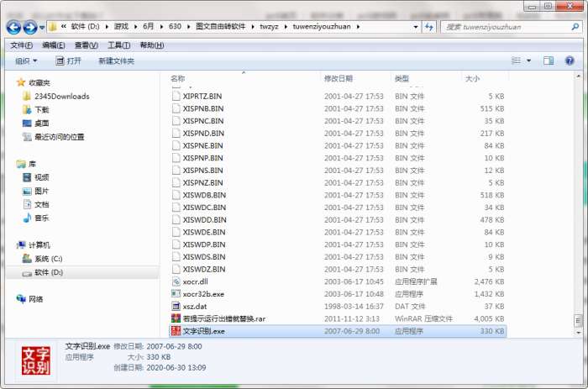
Task: Click the red icon of 文字识别.exe
Action: coord(176,331)
